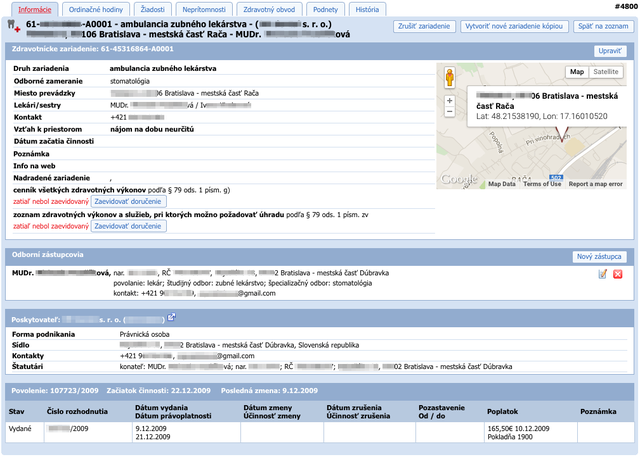The height and width of the screenshot is (457, 640).
Task: Edit the odborný zástupca entry icon
Action: 602,274
